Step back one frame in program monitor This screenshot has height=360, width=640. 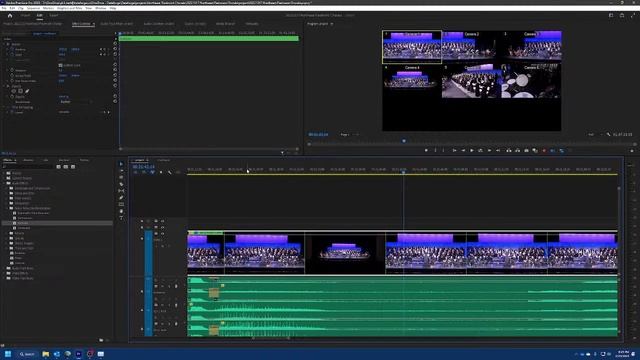coord(463,151)
